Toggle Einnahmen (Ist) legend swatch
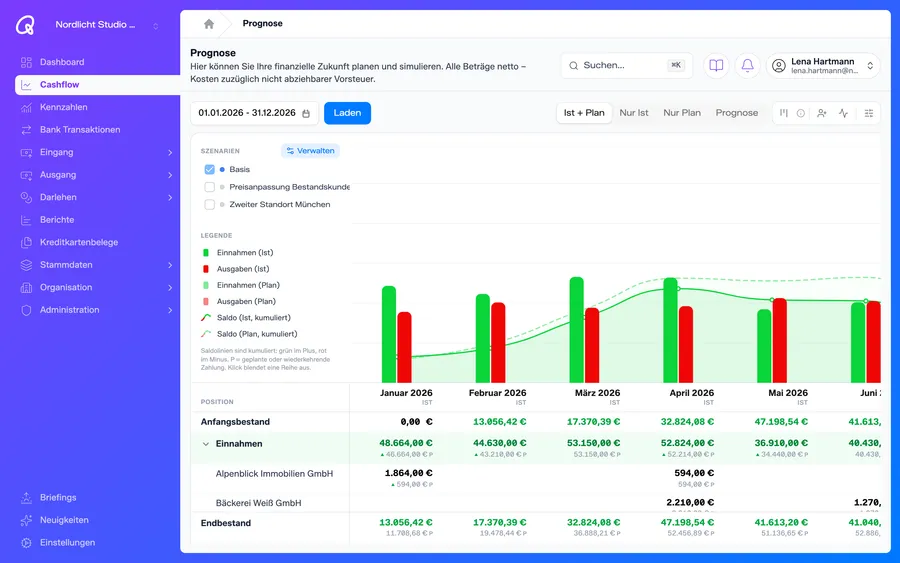Image resolution: width=900 pixels, height=563 pixels. pyautogui.click(x=206, y=253)
